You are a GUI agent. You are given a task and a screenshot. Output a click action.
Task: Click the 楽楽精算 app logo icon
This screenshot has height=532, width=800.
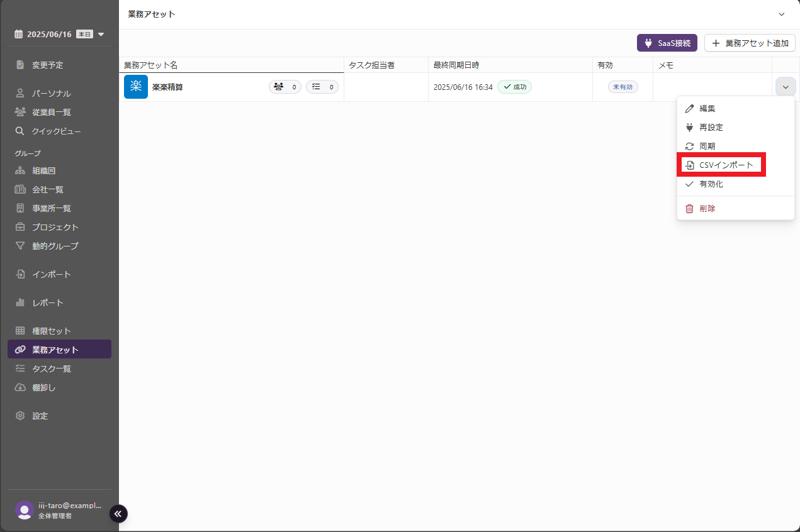pos(135,87)
